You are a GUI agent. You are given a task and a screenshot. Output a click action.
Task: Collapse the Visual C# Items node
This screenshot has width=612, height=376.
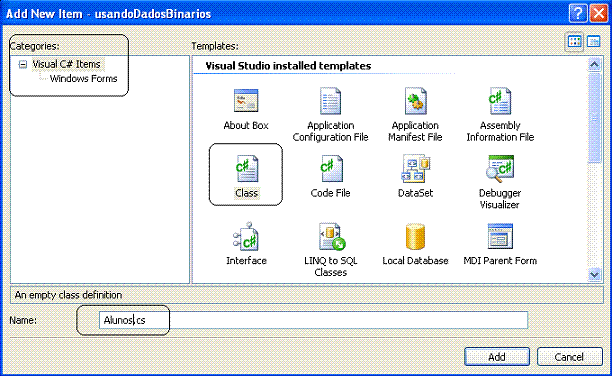pos(23,64)
